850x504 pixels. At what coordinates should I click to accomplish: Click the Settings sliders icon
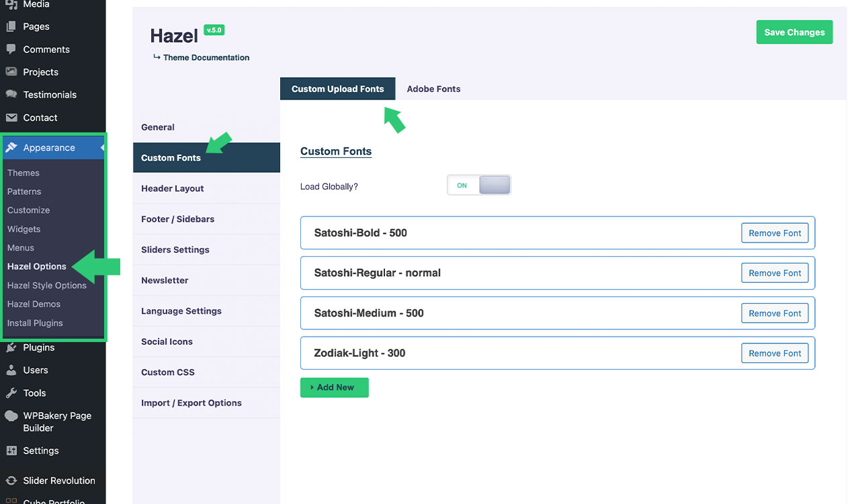pyautogui.click(x=11, y=451)
